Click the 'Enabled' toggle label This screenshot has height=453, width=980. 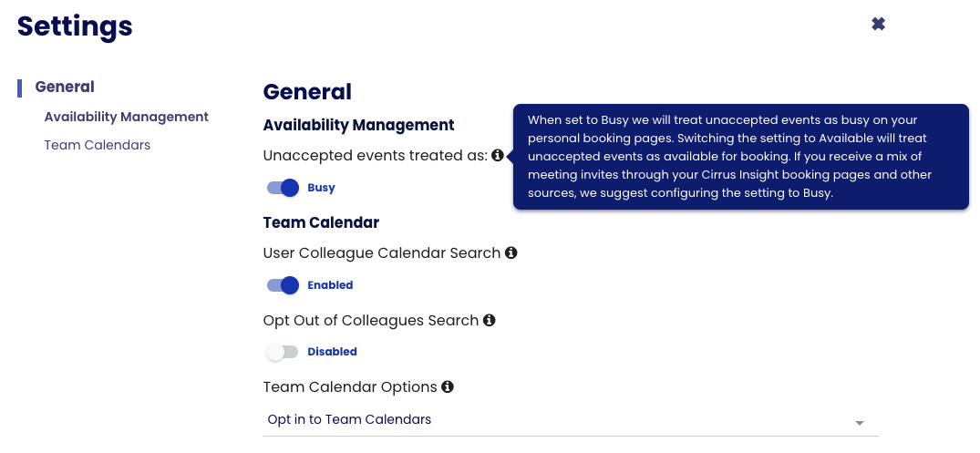tap(330, 285)
